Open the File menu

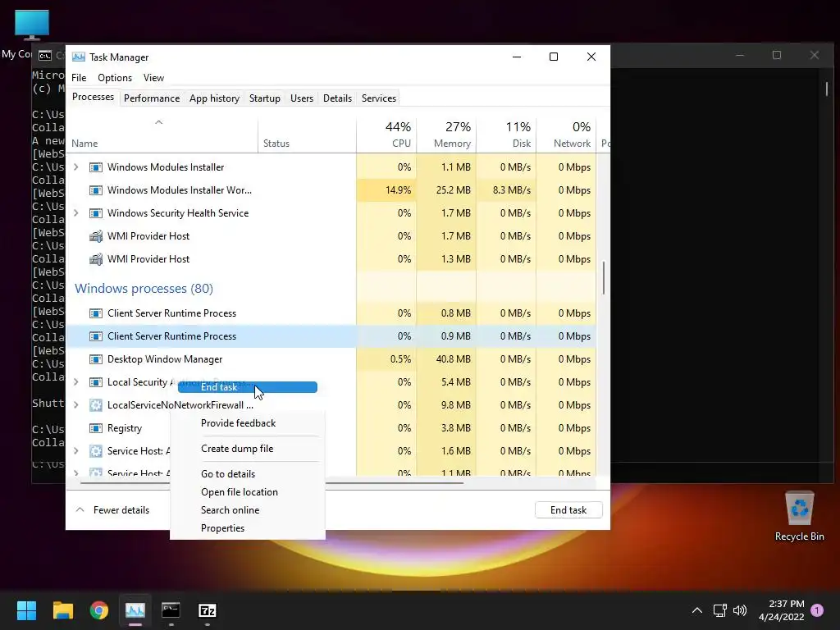[x=79, y=78]
